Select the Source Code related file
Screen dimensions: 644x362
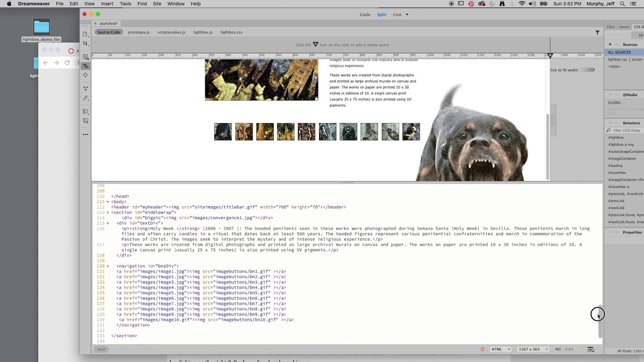tap(109, 32)
